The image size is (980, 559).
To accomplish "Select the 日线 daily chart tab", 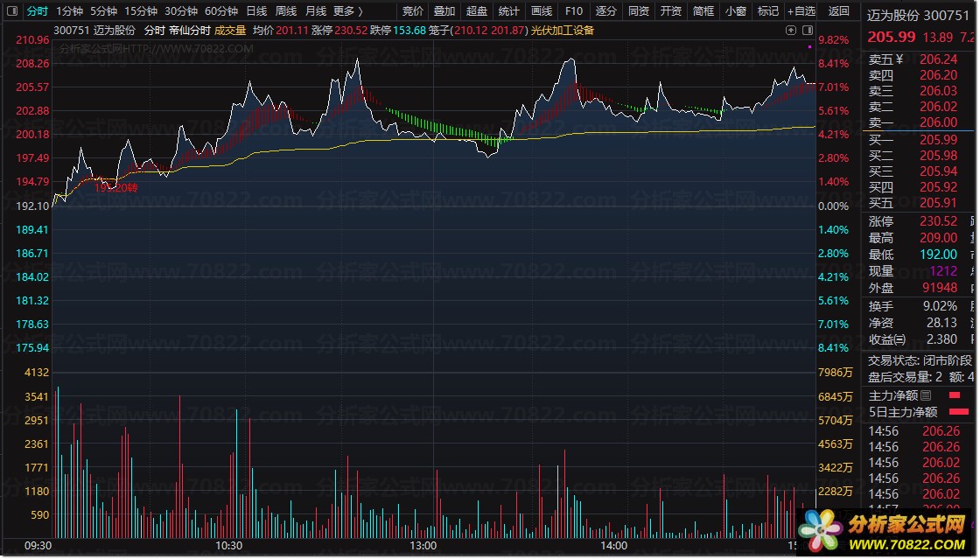I will point(256,11).
